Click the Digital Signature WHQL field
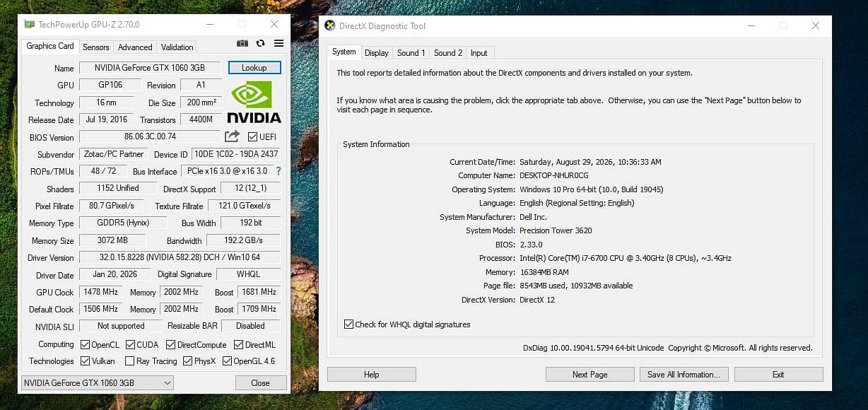 click(249, 274)
